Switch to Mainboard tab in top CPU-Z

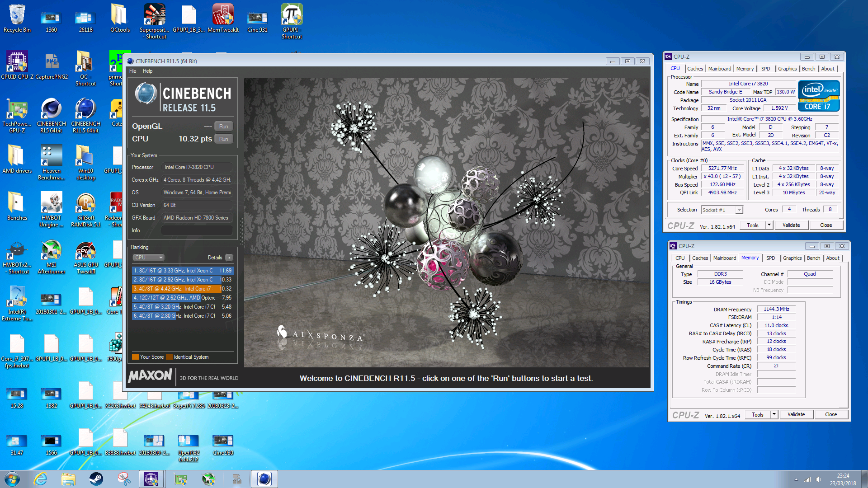coord(719,69)
